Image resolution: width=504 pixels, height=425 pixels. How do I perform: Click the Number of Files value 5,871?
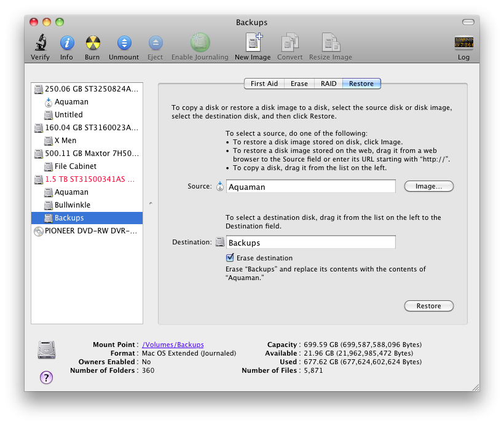pyautogui.click(x=313, y=371)
